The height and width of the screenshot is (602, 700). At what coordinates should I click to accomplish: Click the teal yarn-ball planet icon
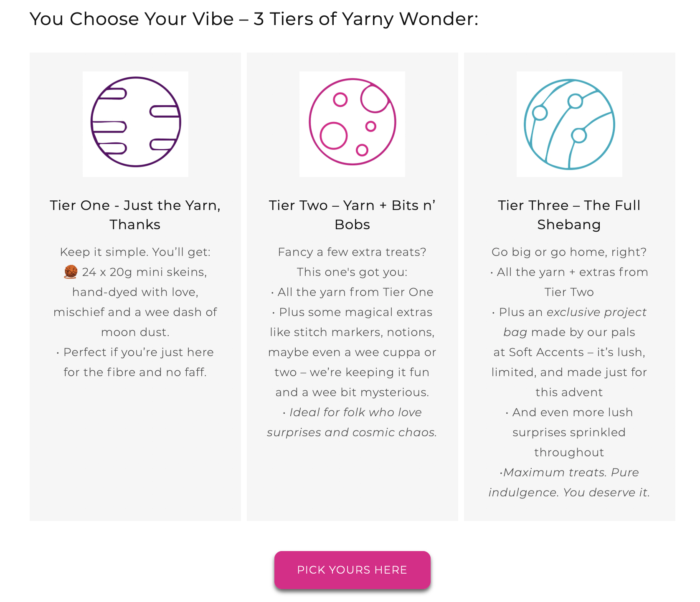(569, 124)
